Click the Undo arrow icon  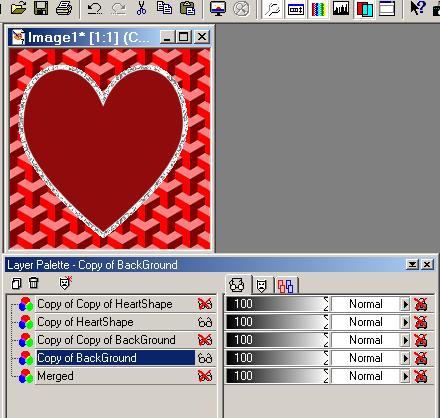[95, 8]
